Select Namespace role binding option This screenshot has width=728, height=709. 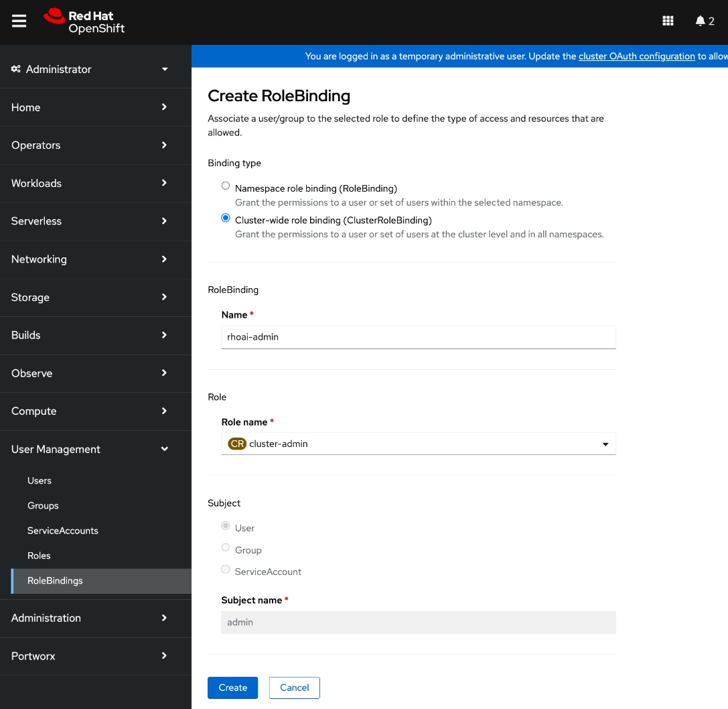point(225,186)
